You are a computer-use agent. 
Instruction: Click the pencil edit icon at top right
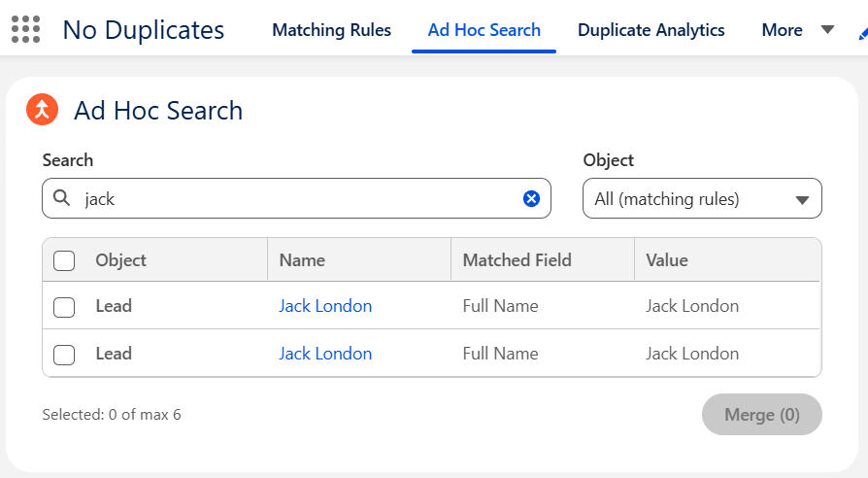pos(863,33)
